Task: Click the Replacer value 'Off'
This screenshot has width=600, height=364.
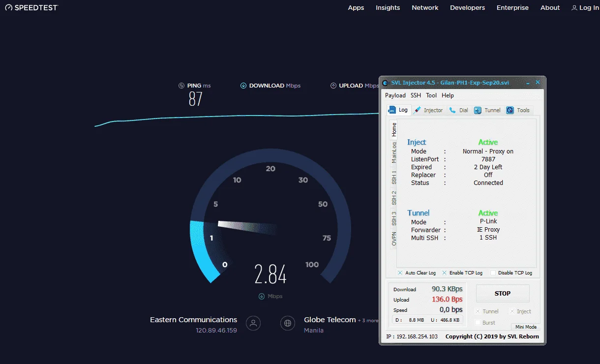Action: tap(488, 175)
